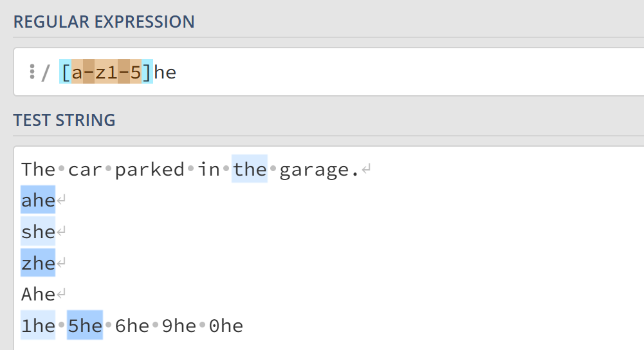Click the 1-5 range token in regex
Image resolution: width=644 pixels, height=350 pixels.
point(124,73)
